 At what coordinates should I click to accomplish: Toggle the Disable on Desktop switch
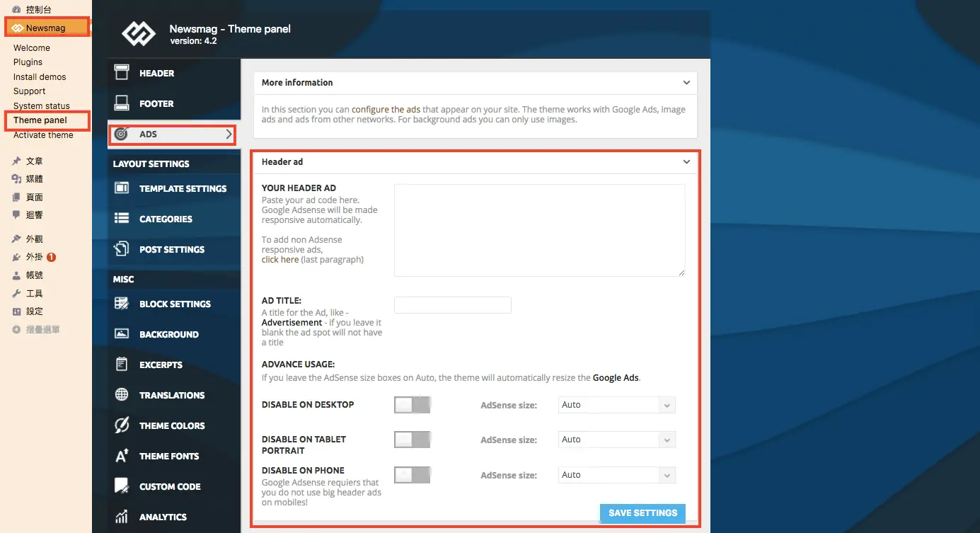[413, 405]
